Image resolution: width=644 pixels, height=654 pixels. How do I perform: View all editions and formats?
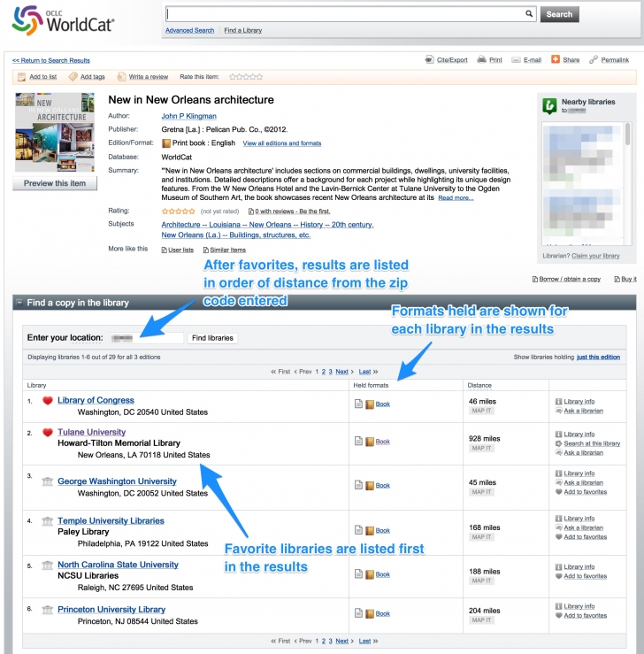(x=282, y=143)
